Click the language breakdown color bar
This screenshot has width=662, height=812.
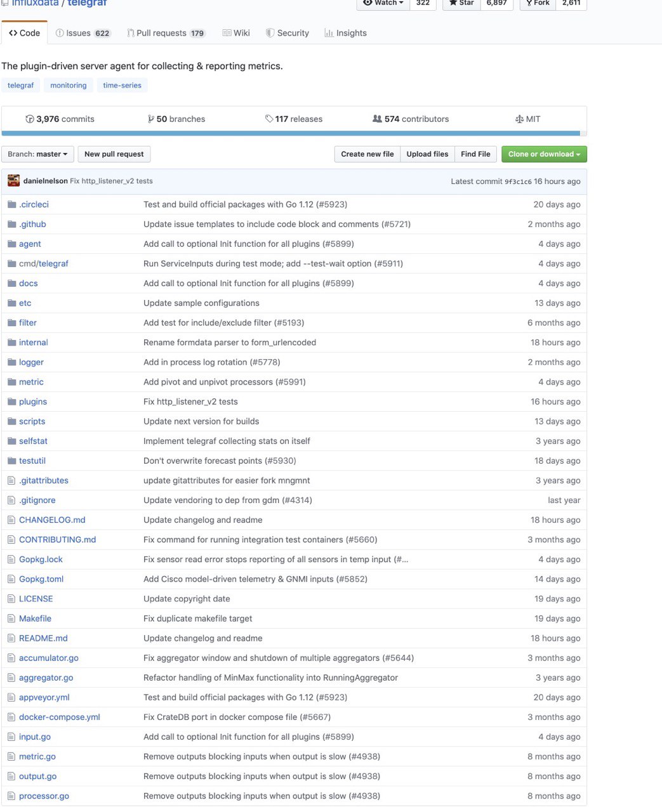(x=294, y=133)
